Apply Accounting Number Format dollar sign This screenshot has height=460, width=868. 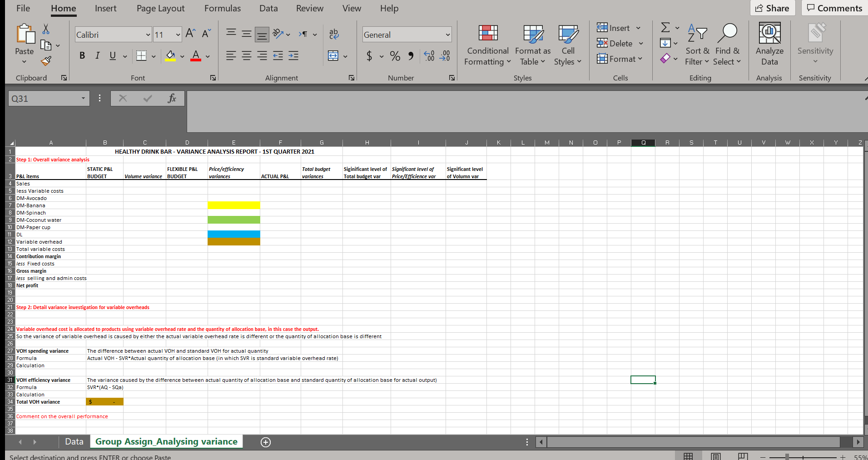tap(369, 56)
